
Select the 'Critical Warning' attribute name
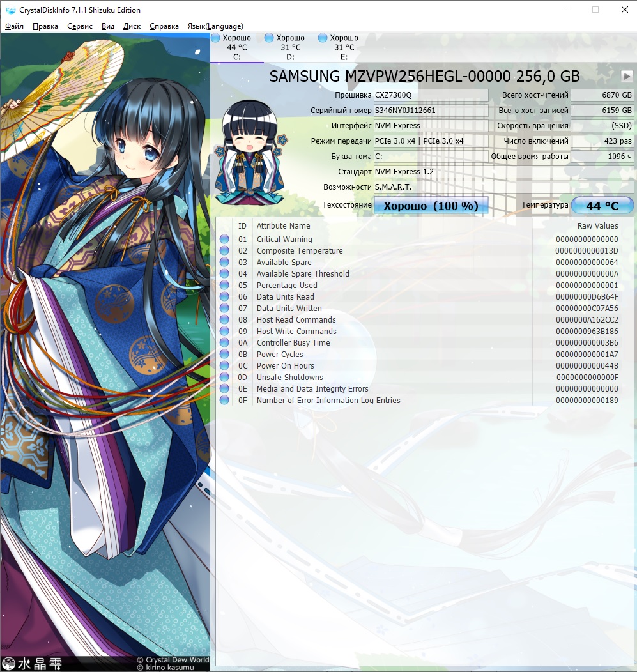[x=284, y=239]
